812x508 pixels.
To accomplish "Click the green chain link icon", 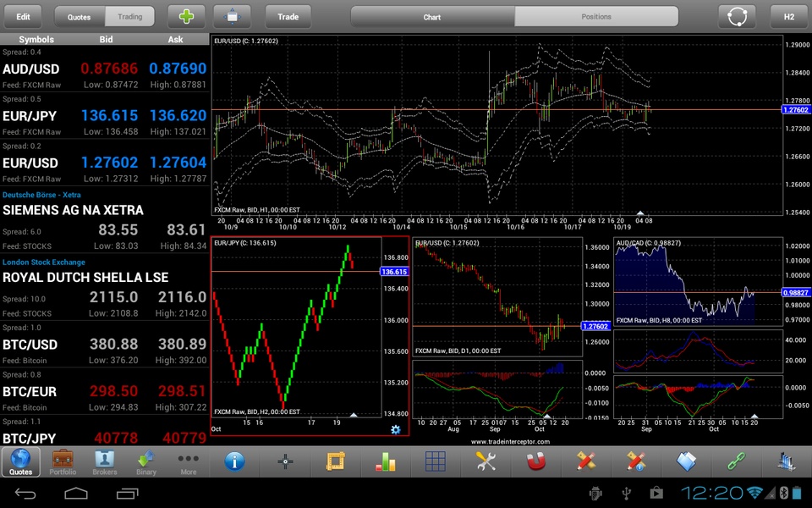I will coord(736,461).
